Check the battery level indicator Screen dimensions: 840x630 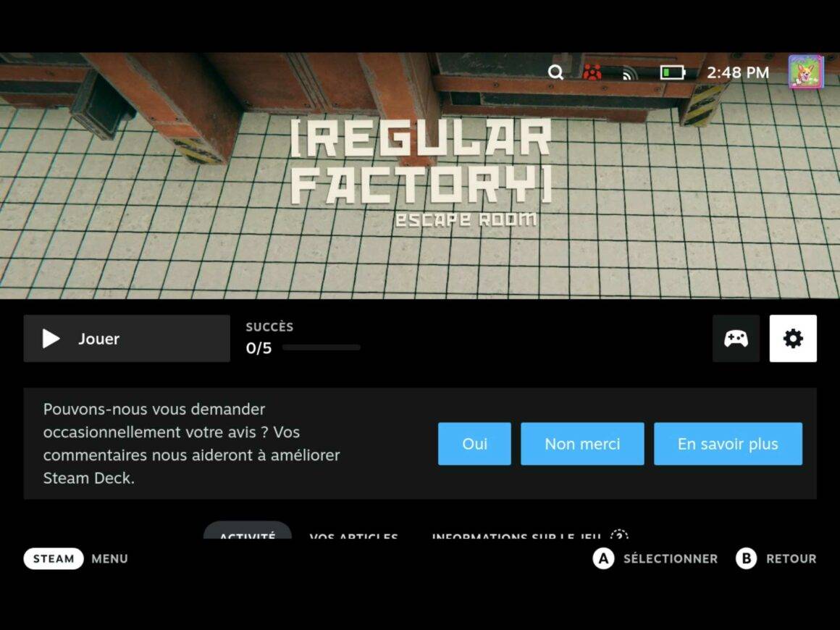click(672, 72)
